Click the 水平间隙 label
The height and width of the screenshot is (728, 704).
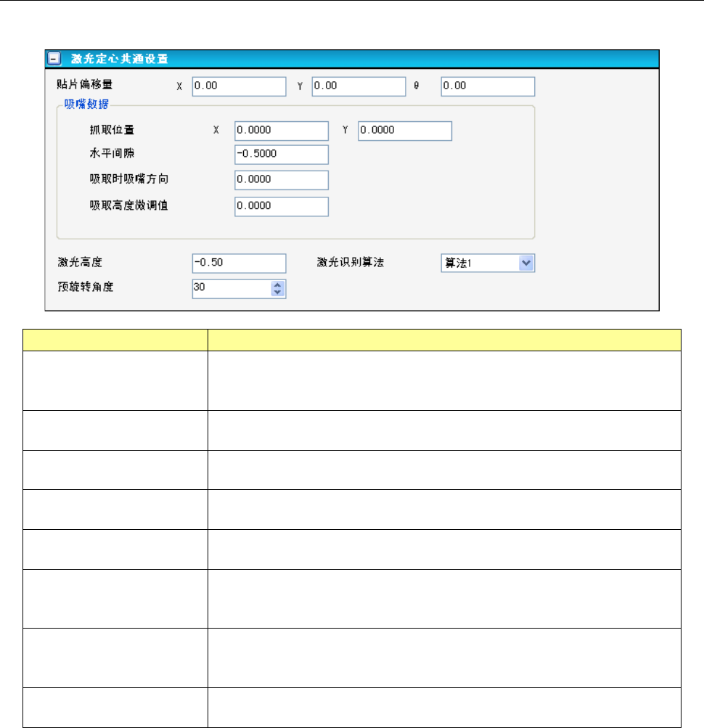coord(112,153)
